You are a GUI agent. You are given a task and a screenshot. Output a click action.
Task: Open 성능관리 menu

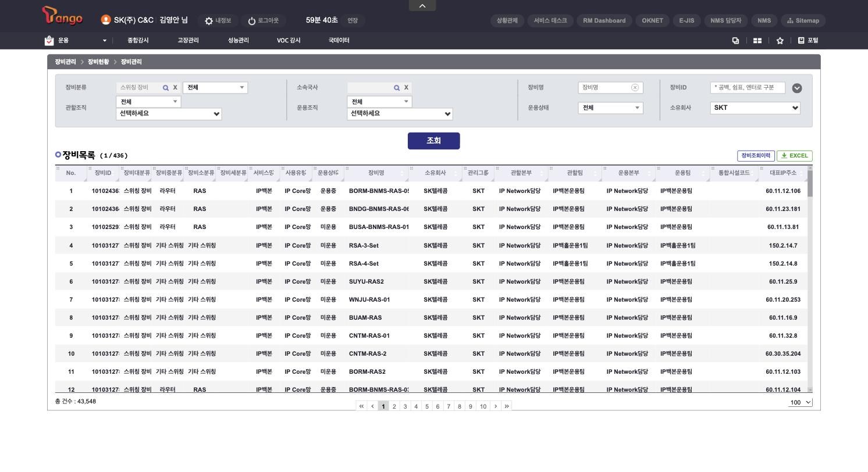[x=239, y=41]
